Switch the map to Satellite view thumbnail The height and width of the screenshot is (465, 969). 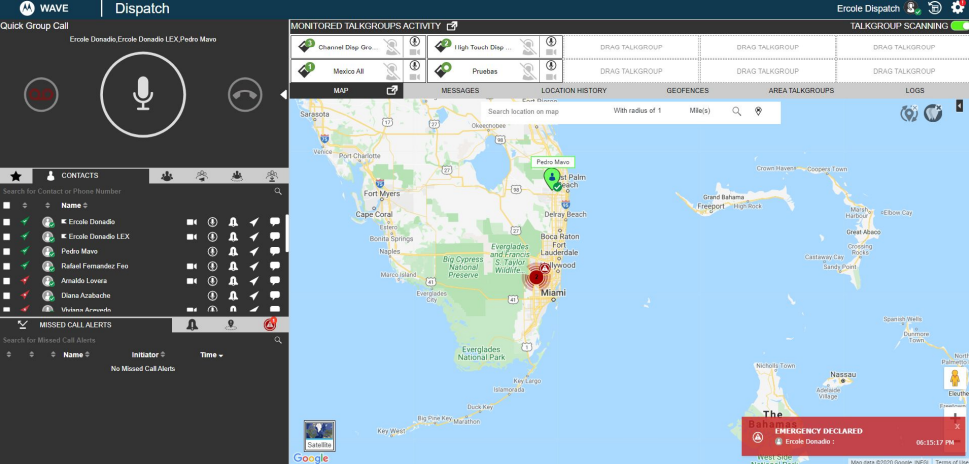pyautogui.click(x=319, y=435)
